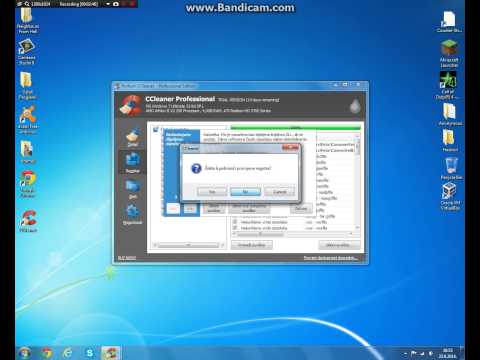
Task: Click the Bandicam camera screenshot icon
Action: pos(116,4)
